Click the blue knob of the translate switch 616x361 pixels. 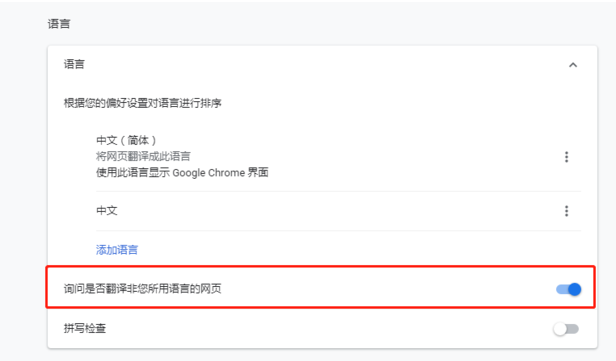coord(574,290)
